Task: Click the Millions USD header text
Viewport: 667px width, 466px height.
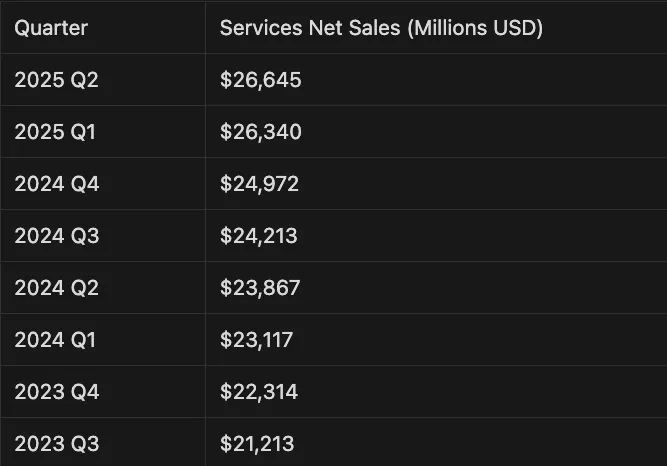Action: [475, 27]
